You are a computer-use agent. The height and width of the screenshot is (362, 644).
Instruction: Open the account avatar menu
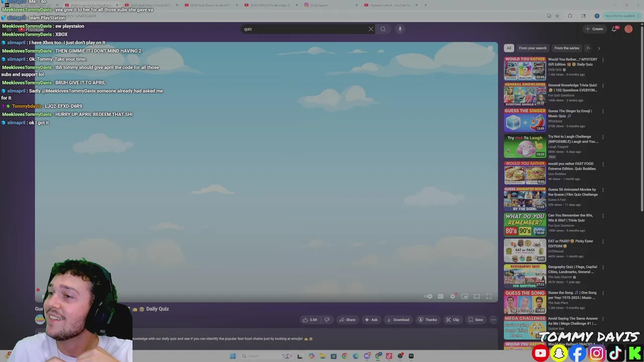(x=628, y=29)
